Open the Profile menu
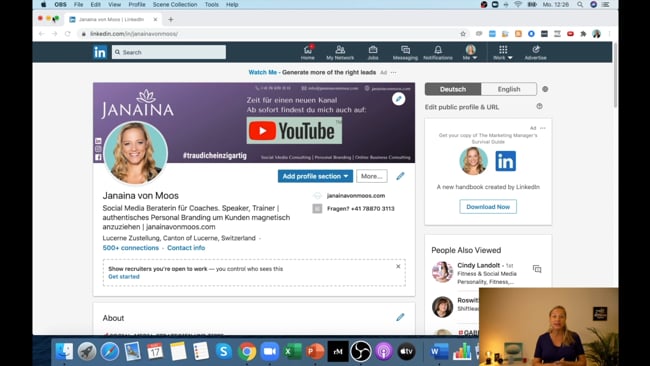The width and height of the screenshot is (650, 366). click(137, 5)
